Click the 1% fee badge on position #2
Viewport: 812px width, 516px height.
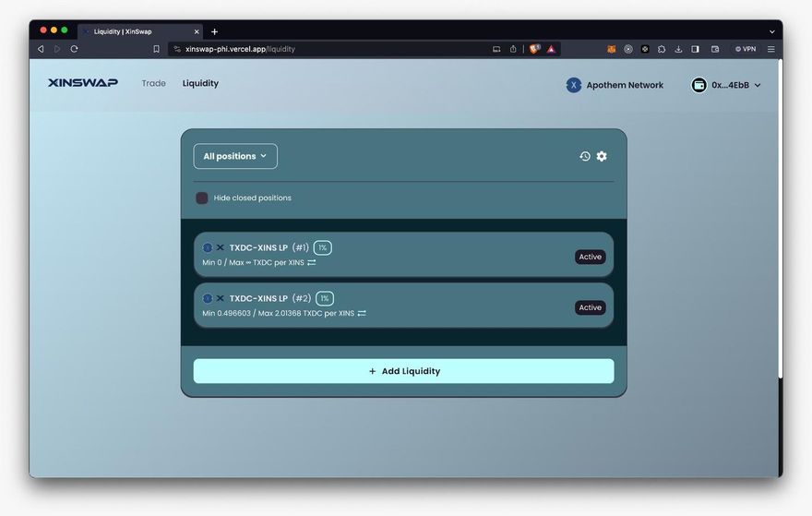tap(325, 298)
